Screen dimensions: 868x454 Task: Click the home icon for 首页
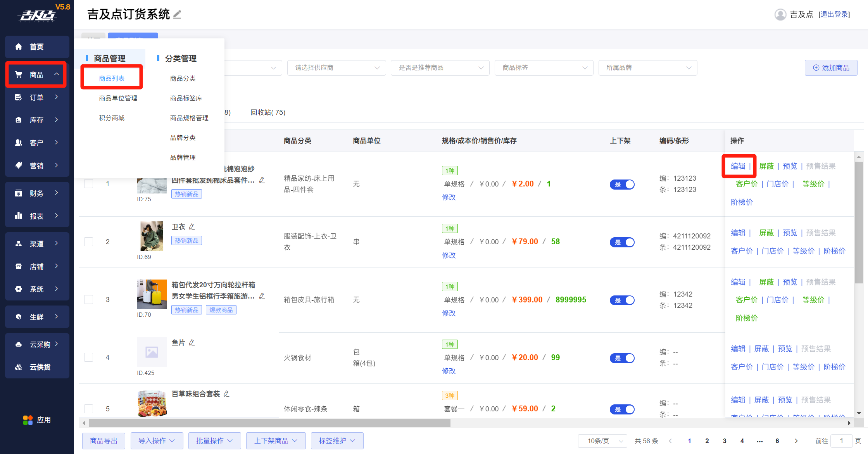(19, 47)
